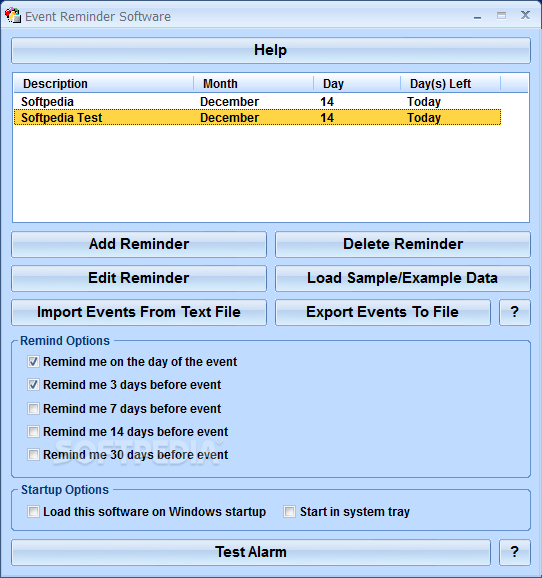Click the Test Alarm button
This screenshot has width=542, height=578.
(x=251, y=552)
